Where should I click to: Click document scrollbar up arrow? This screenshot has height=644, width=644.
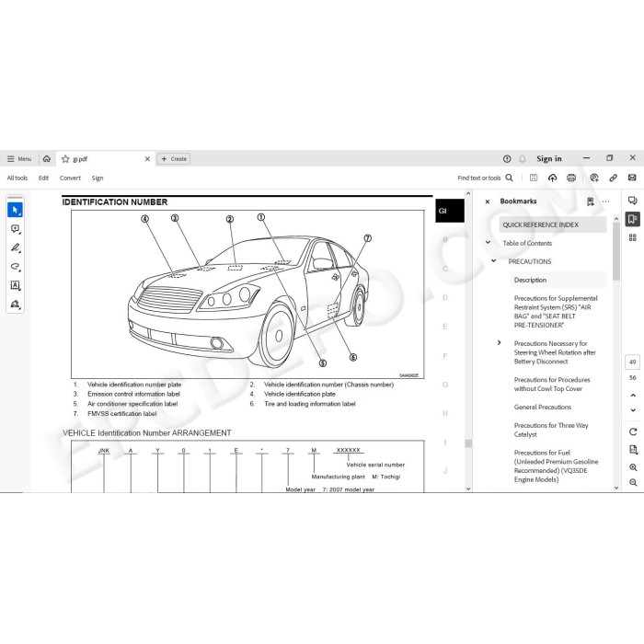(x=468, y=193)
